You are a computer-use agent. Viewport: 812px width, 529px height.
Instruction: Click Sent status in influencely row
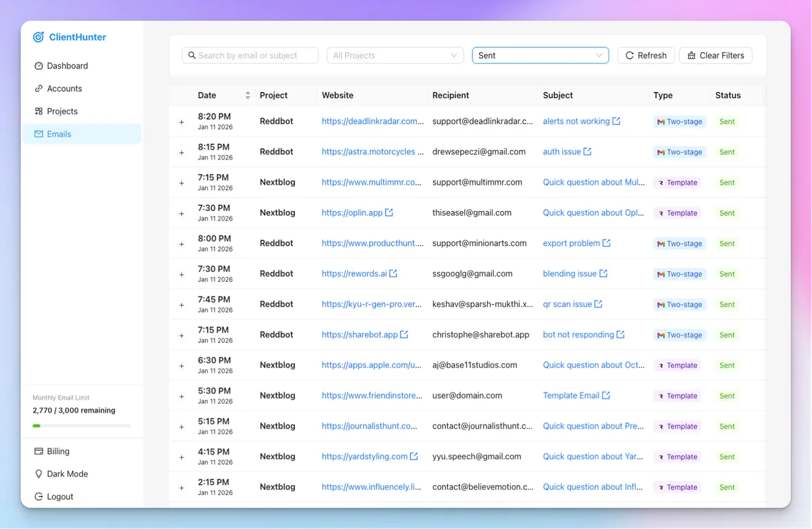coord(727,487)
